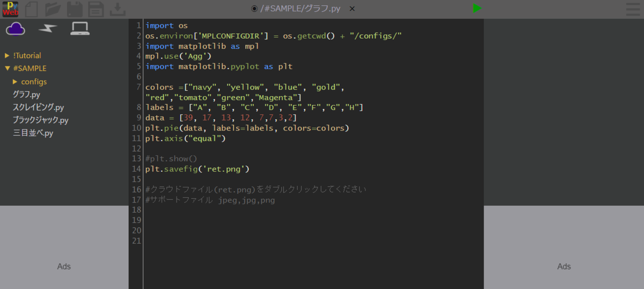Click line number 6 in the gutter
This screenshot has height=289, width=644.
coord(138,77)
